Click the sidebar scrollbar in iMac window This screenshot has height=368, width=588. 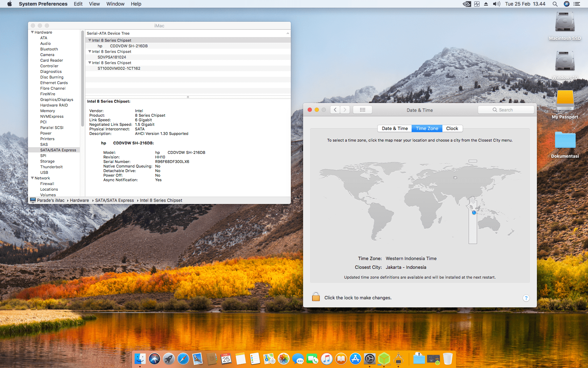(x=83, y=79)
